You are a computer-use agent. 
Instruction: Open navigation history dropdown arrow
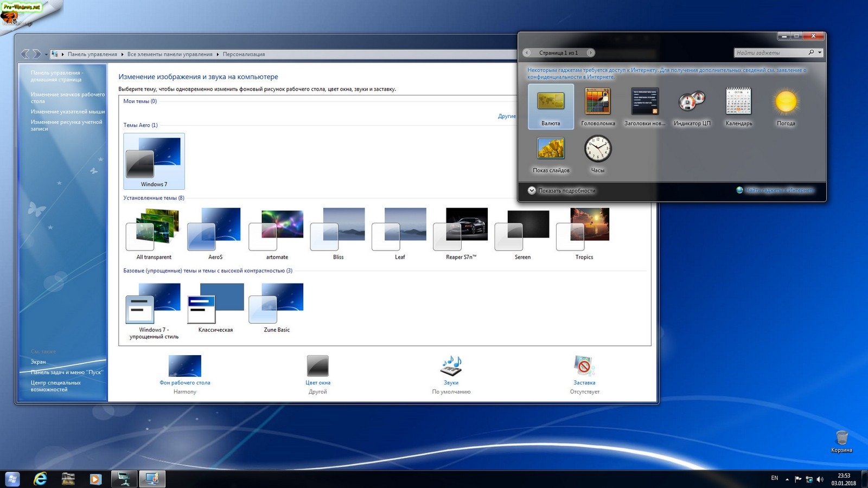click(46, 54)
